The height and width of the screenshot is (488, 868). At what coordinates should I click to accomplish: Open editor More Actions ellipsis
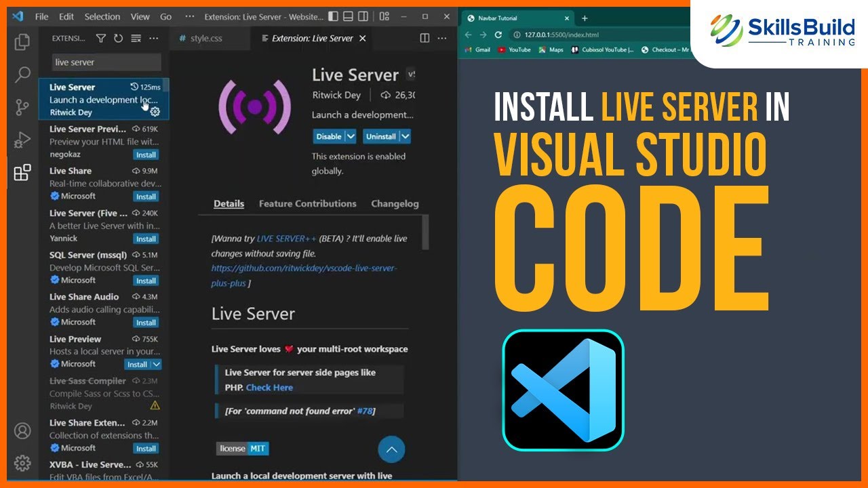(443, 39)
